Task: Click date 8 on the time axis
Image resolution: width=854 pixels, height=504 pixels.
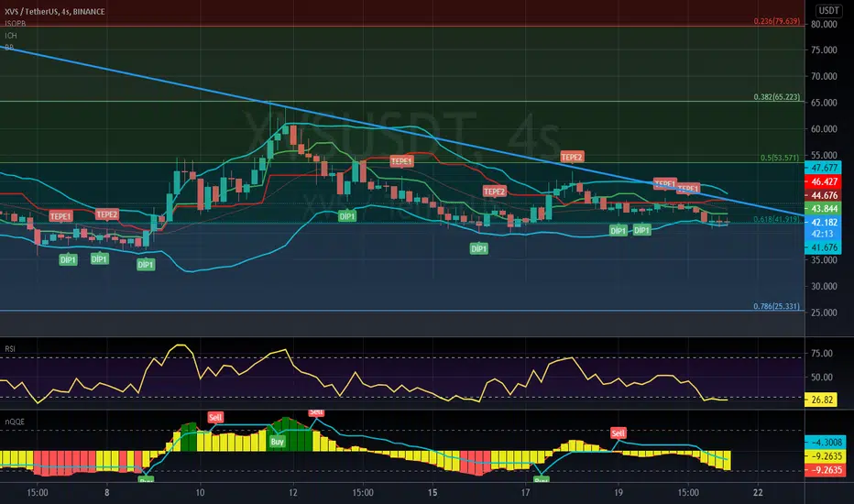Action: (106, 493)
